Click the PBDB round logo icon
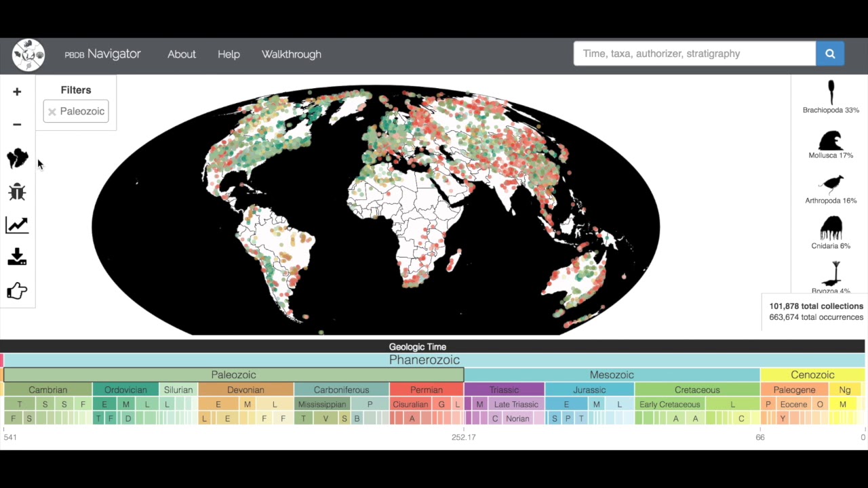Screen dimensions: 868x488 [x=28, y=55]
